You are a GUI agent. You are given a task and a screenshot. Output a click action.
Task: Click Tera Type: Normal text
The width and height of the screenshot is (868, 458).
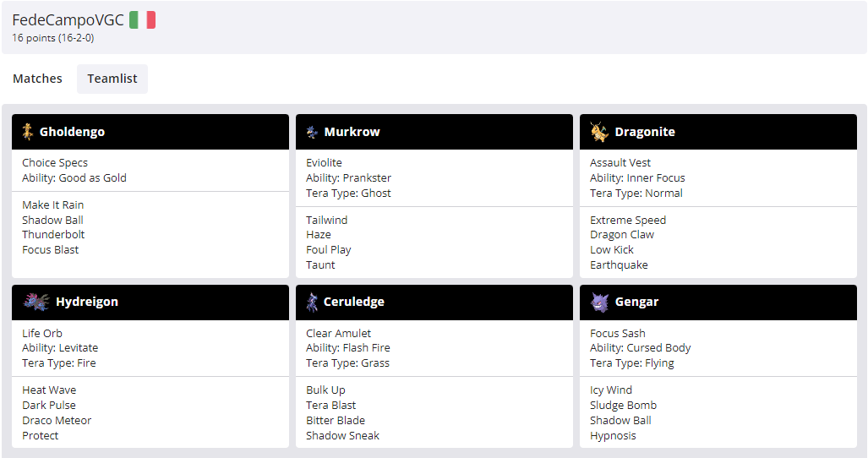pyautogui.click(x=636, y=193)
